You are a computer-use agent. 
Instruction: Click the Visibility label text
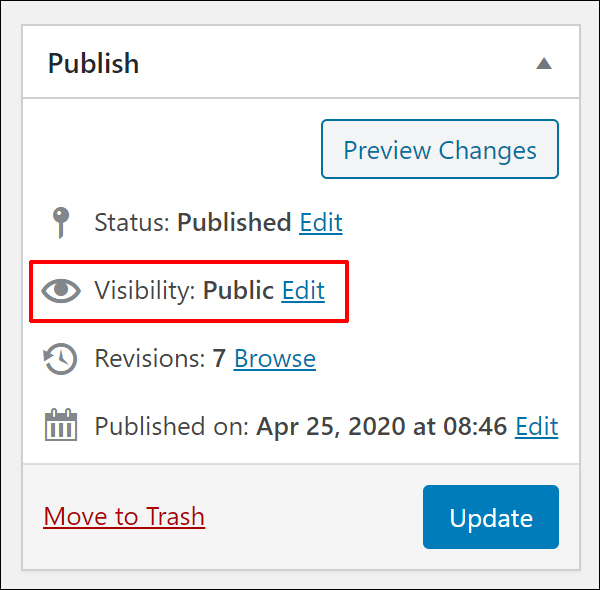tap(145, 290)
